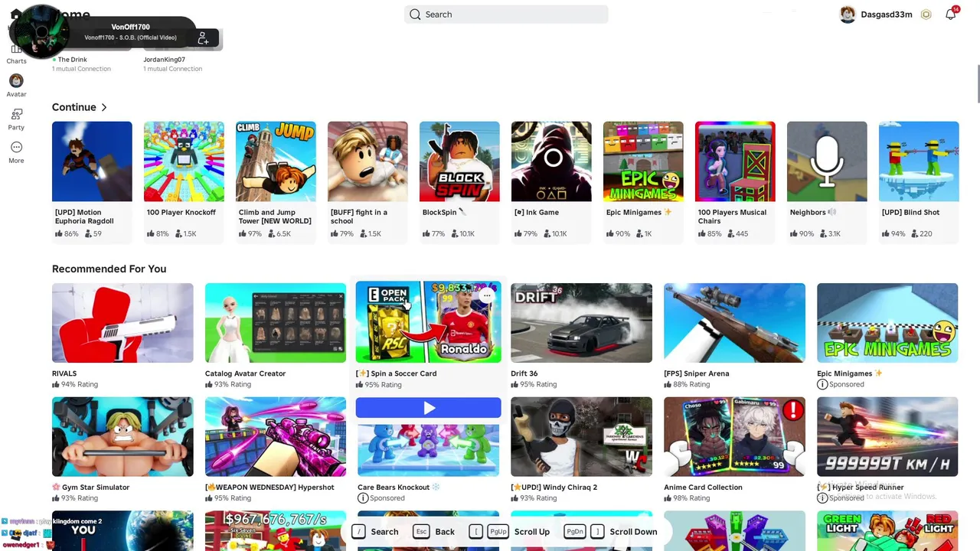
Task: Click the Green Light Red Light thumbnail
Action: tap(887, 531)
